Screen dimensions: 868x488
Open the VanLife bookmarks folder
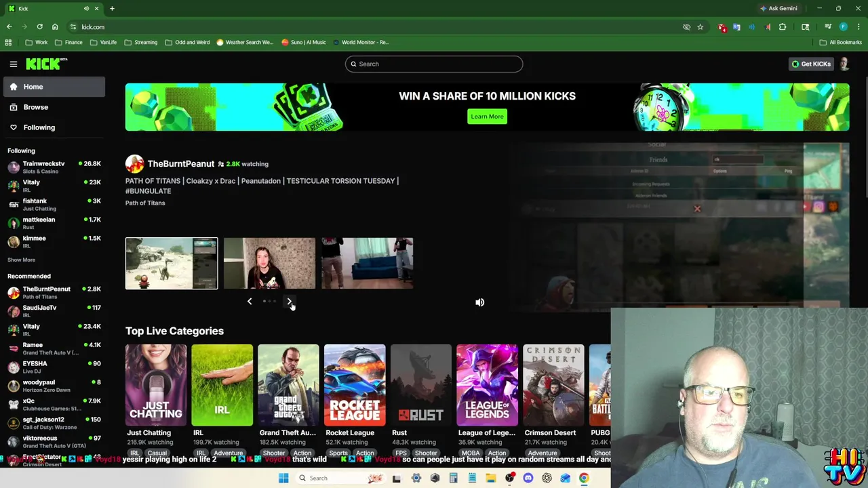[x=103, y=42]
